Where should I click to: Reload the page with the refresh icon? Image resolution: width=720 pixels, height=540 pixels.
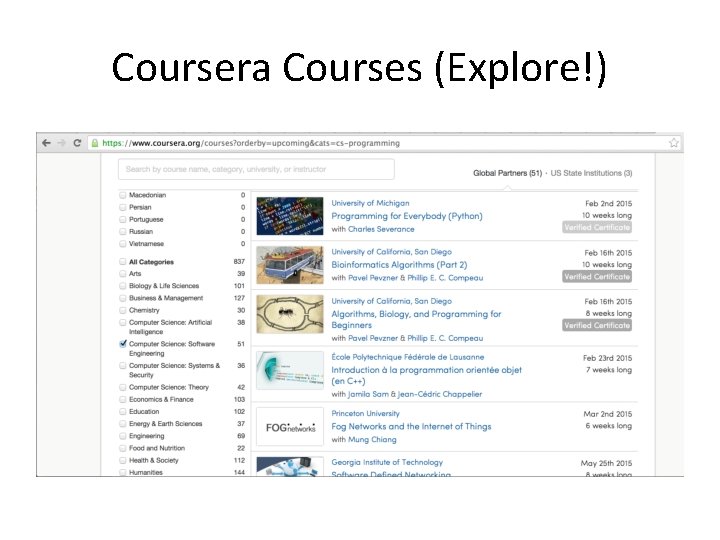click(x=77, y=143)
